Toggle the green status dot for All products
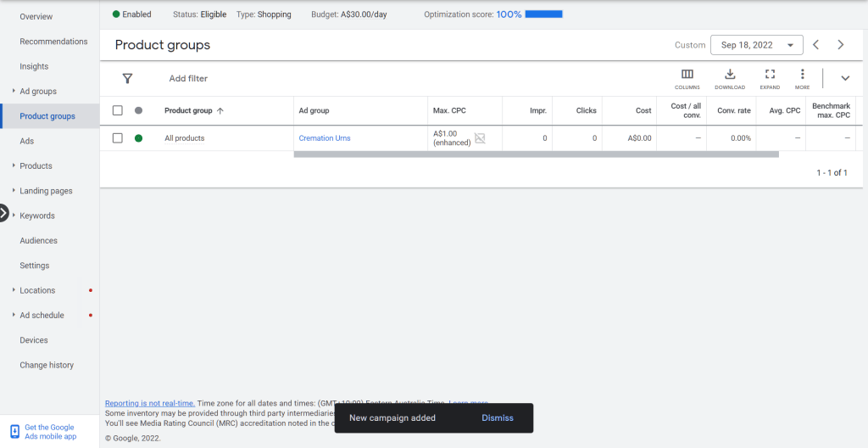Viewport: 868px width, 448px height. coord(138,138)
